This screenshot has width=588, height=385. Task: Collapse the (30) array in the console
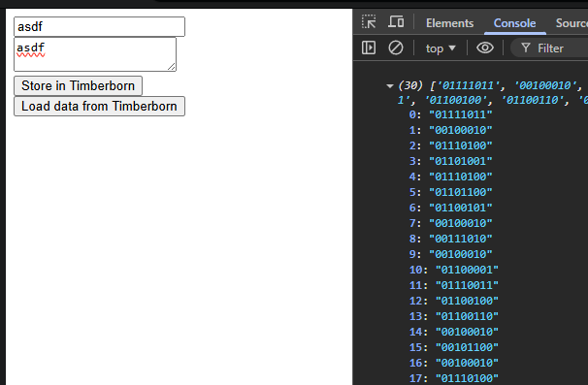point(390,86)
